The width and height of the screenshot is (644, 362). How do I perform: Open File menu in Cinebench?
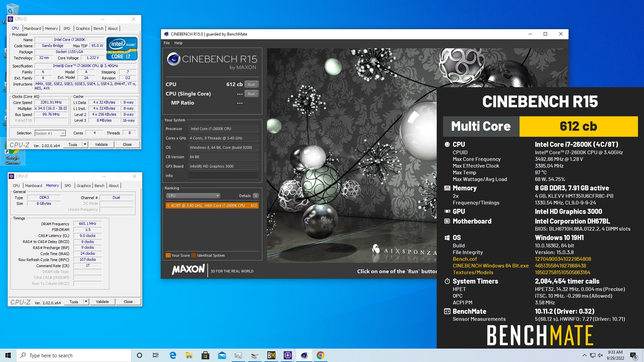(x=167, y=43)
